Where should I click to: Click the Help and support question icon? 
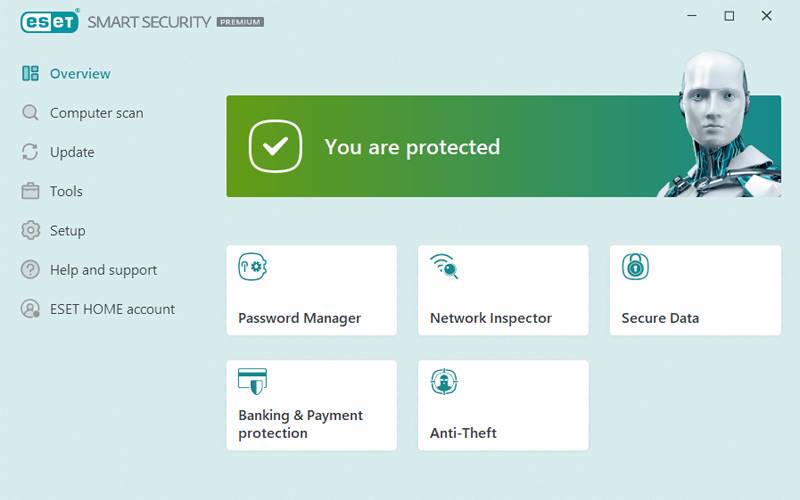tap(30, 270)
